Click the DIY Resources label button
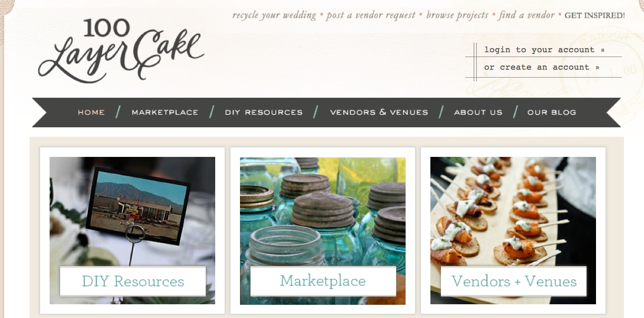This screenshot has height=318, width=644. pos(133,281)
